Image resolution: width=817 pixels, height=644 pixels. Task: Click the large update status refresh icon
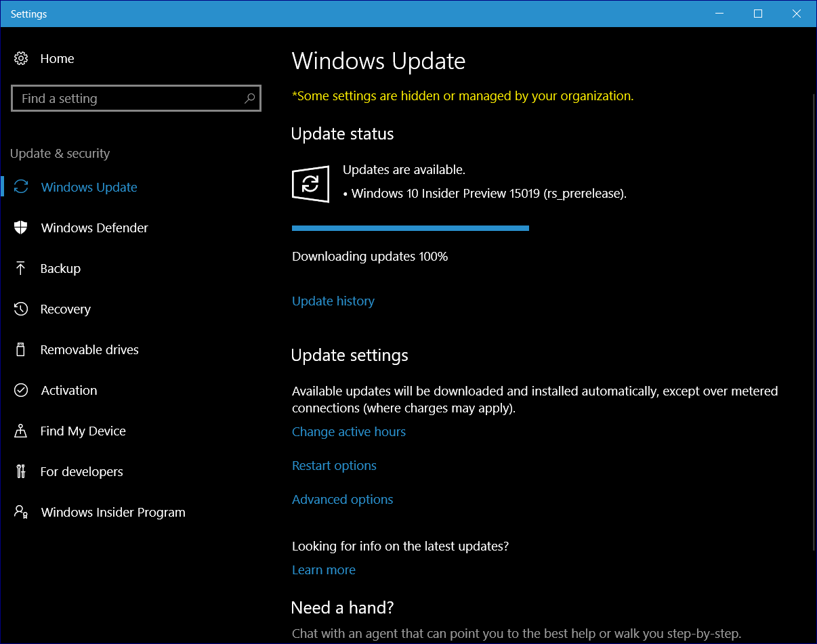point(310,184)
